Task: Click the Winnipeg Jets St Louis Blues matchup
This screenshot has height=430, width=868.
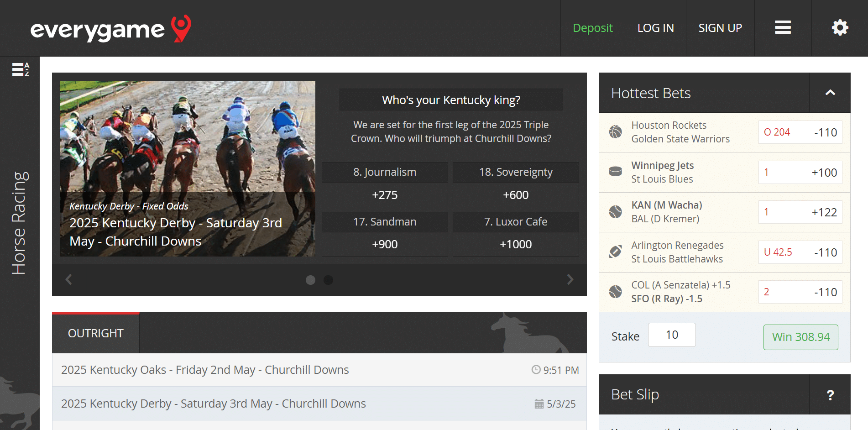Action: point(662,172)
